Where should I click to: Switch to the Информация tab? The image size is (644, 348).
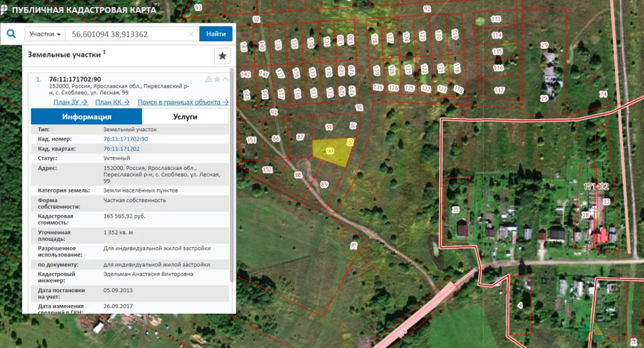tap(87, 117)
